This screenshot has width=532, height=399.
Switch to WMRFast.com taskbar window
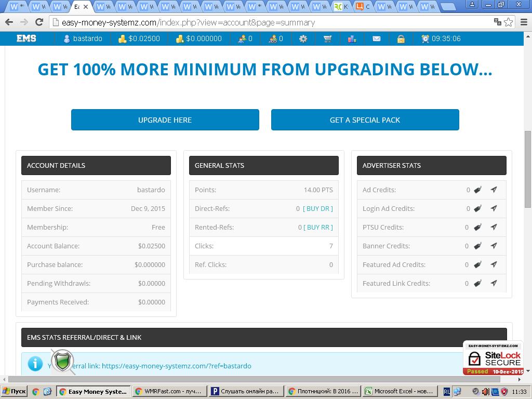point(169,391)
